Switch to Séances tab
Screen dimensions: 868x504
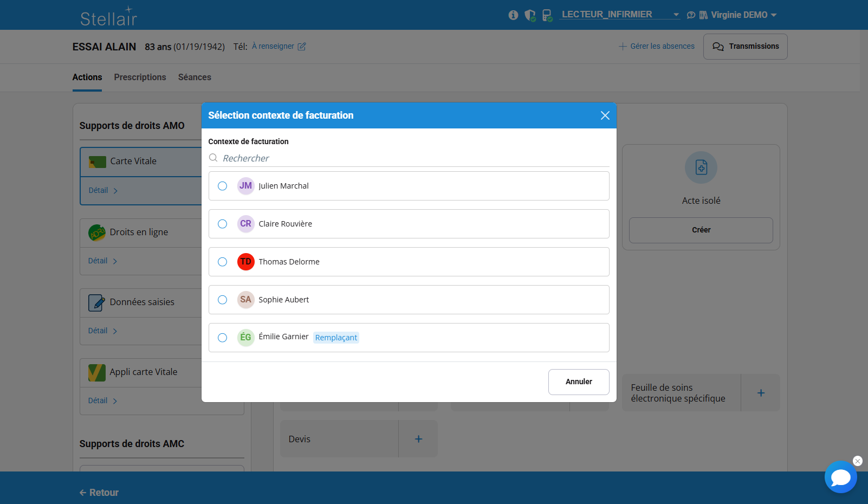(x=195, y=77)
